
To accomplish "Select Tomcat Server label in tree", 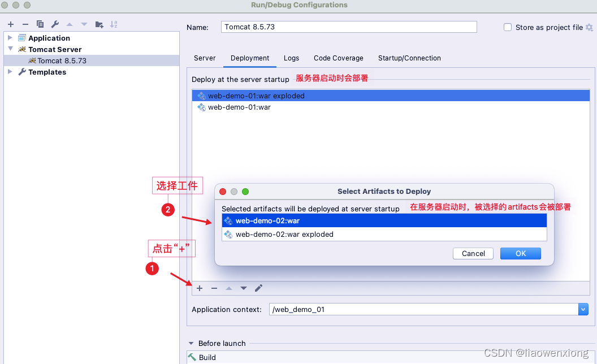I will [x=55, y=50].
